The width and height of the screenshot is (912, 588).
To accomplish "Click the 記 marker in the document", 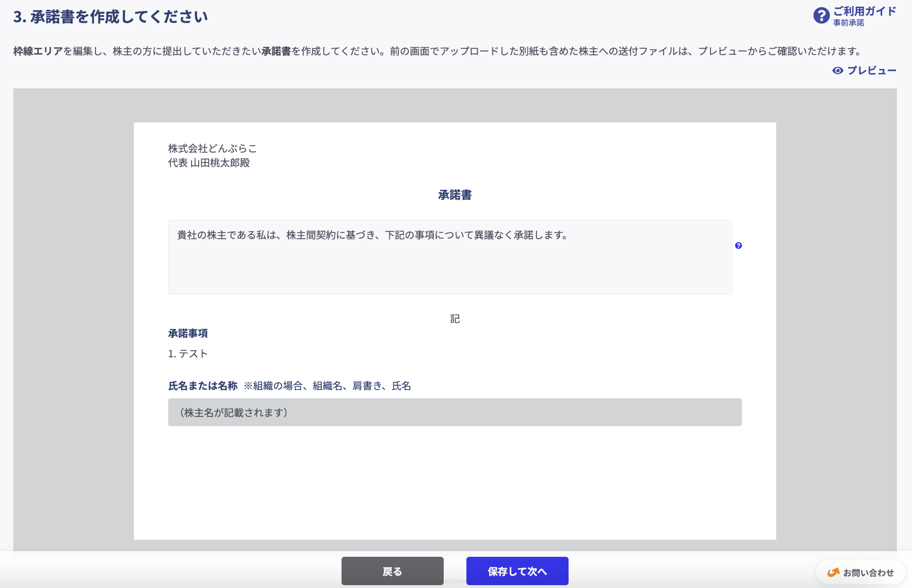I will [x=455, y=319].
